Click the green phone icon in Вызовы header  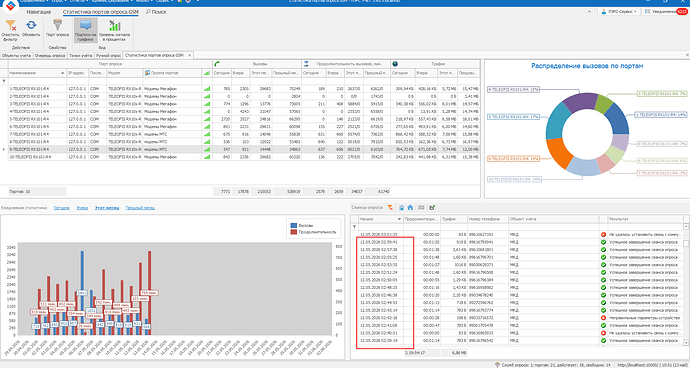point(217,64)
